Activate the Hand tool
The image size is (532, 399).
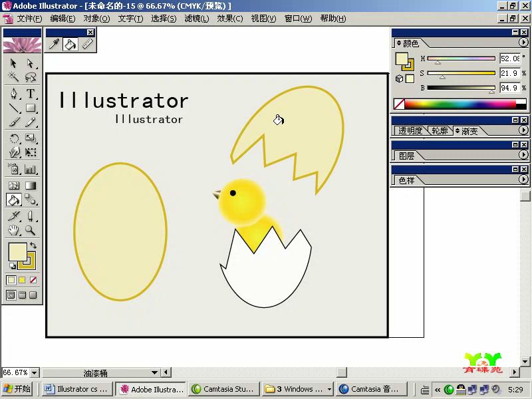13,230
